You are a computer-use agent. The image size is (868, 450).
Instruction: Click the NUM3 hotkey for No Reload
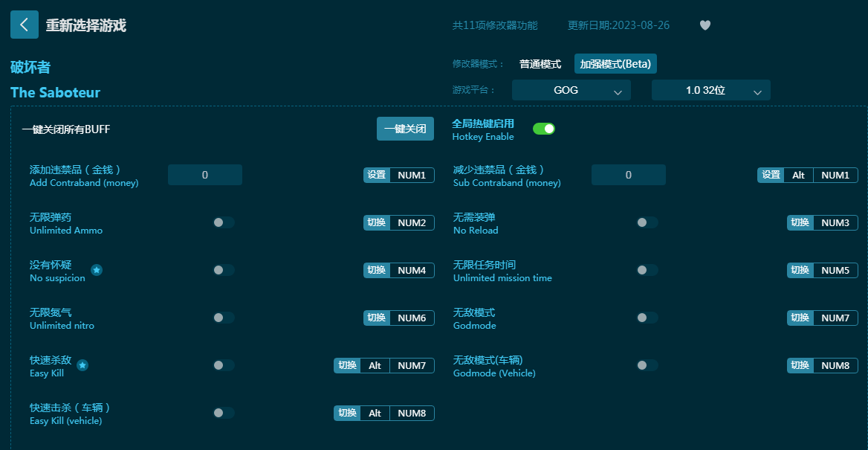point(836,223)
